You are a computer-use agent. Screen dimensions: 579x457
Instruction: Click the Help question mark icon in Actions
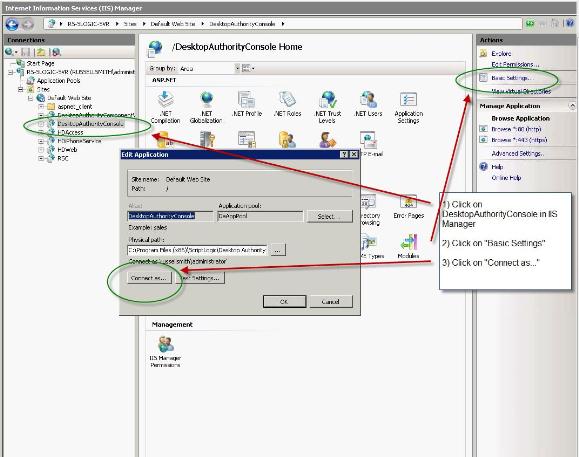(483, 166)
